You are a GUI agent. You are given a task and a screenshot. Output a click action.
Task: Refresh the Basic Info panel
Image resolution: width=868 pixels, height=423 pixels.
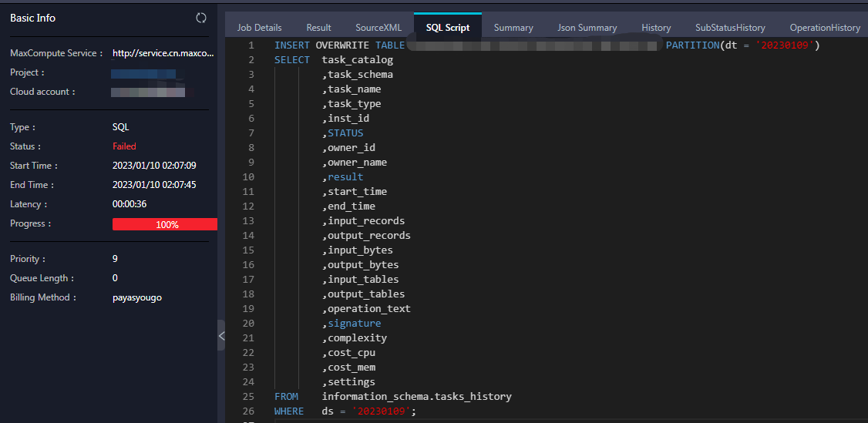point(201,18)
